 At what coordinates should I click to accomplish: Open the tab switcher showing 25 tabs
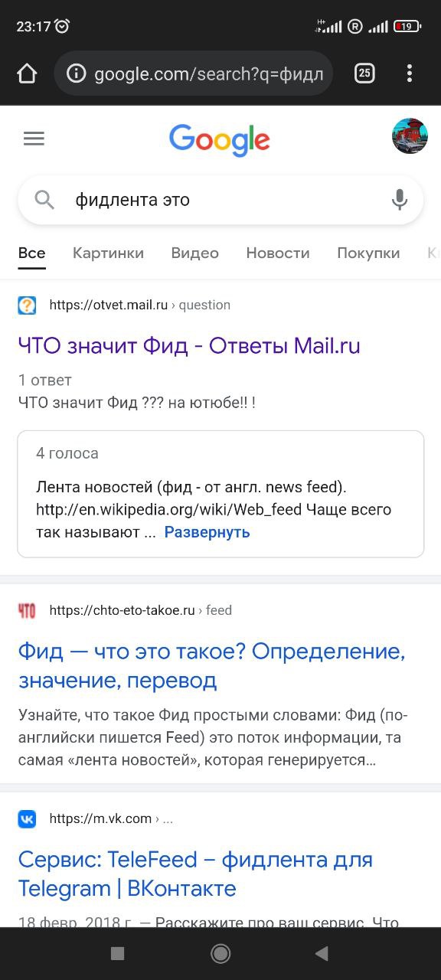(x=364, y=73)
